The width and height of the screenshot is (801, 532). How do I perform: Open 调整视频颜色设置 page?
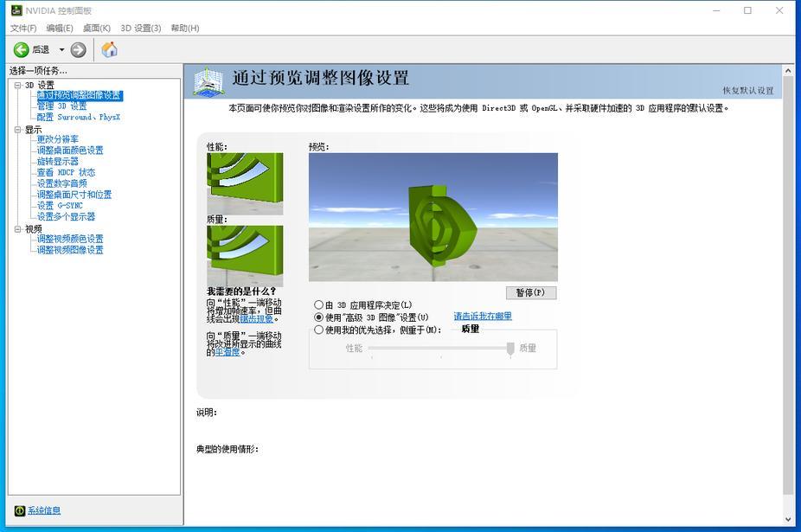tap(70, 239)
